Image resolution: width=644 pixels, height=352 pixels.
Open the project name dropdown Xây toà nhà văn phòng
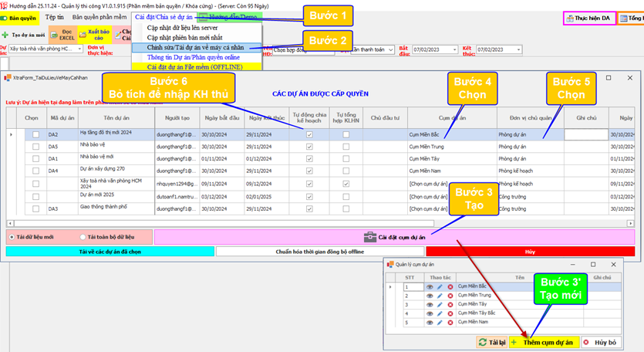pos(79,49)
